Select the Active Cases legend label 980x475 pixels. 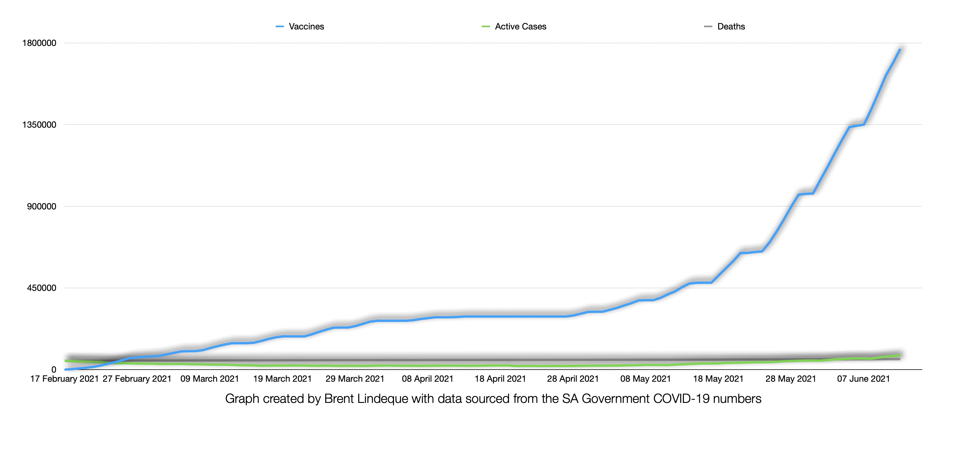coord(521,27)
